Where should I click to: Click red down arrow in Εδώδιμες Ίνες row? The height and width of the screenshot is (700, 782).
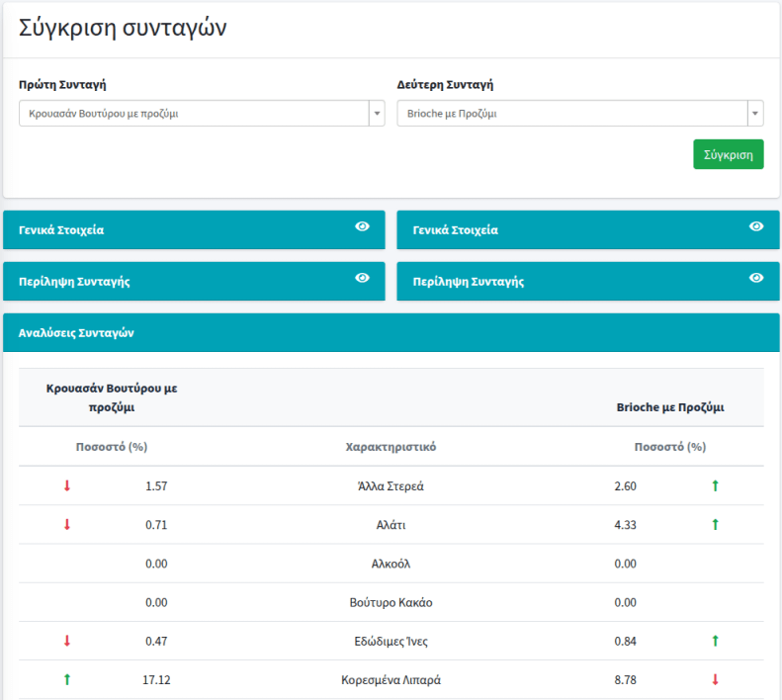[x=67, y=641]
